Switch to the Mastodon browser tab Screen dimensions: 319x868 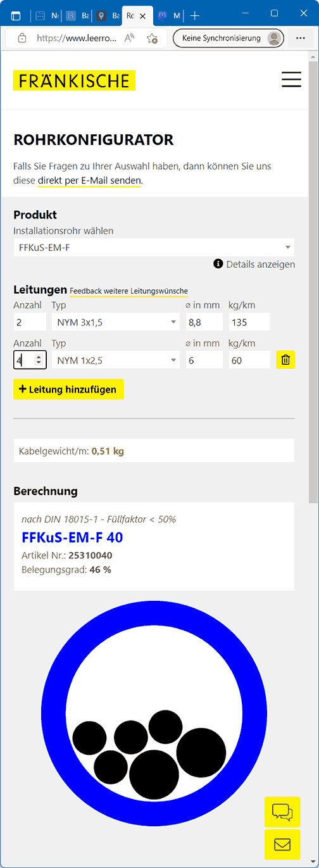coord(169,15)
